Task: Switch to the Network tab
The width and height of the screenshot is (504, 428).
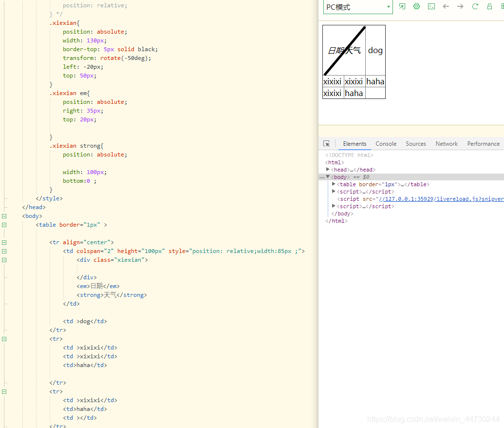Action: (447, 144)
